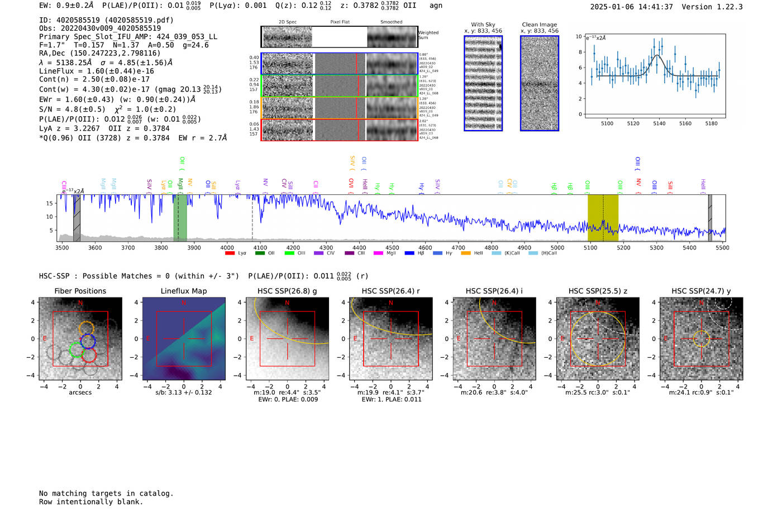Viewport: 782px width, 532px height.
Task: Open the Fiber Positions image panel
Action: (x=80, y=339)
